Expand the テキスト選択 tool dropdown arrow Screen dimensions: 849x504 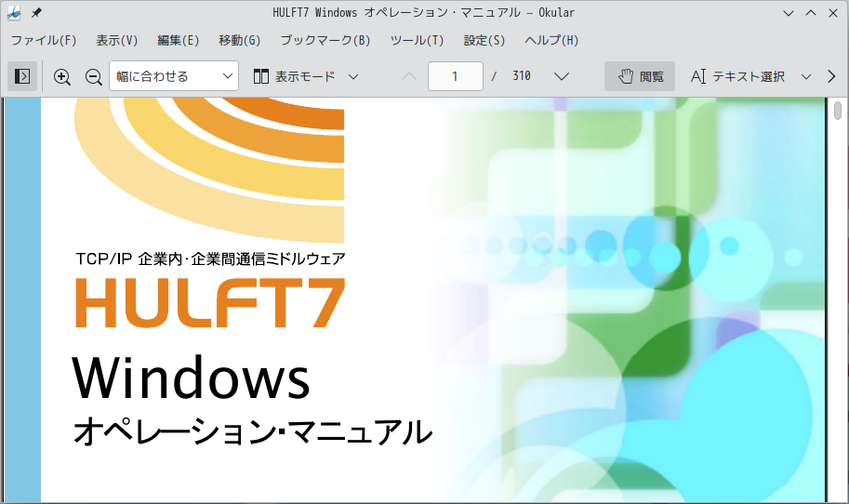[x=805, y=77]
